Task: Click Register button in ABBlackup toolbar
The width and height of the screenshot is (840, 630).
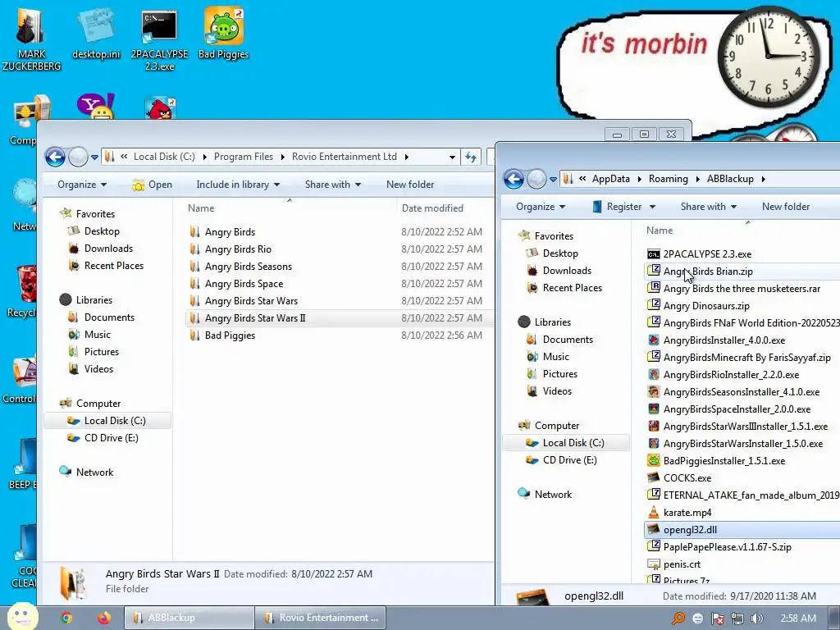Action: point(617,206)
